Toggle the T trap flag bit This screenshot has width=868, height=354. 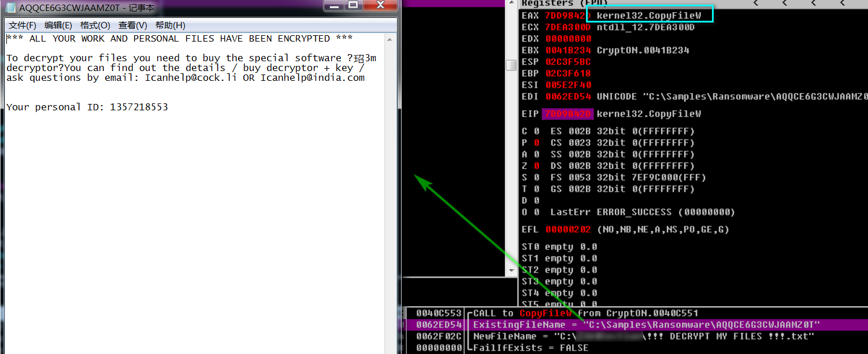(536, 189)
